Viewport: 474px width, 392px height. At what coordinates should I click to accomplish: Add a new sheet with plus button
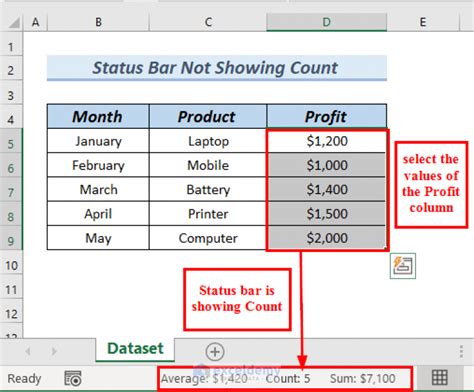point(215,352)
